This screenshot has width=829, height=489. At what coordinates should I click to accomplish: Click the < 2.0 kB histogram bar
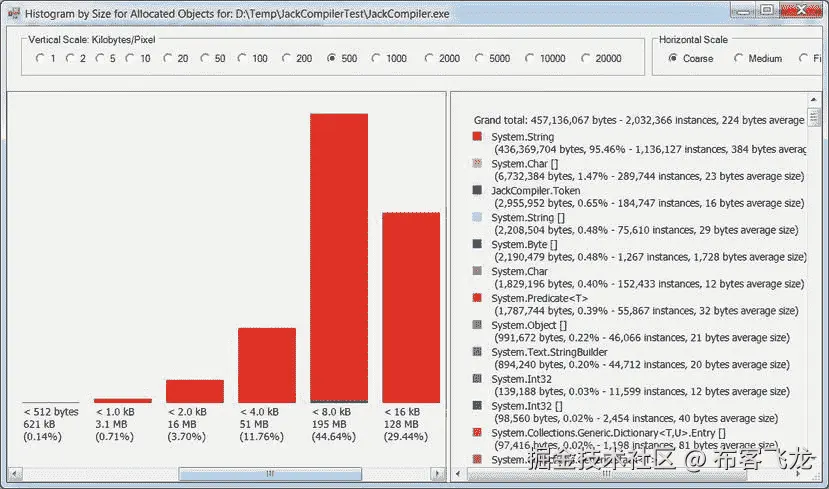(x=195, y=391)
